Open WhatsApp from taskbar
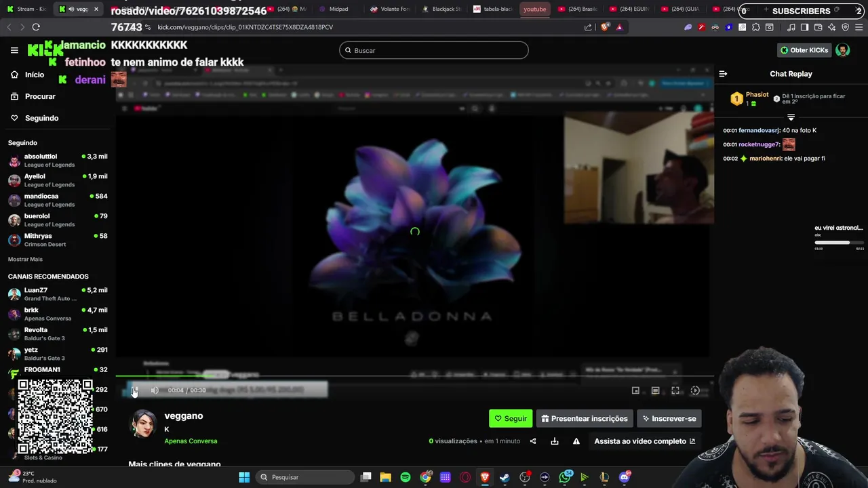Image resolution: width=868 pixels, height=488 pixels. [x=565, y=477]
